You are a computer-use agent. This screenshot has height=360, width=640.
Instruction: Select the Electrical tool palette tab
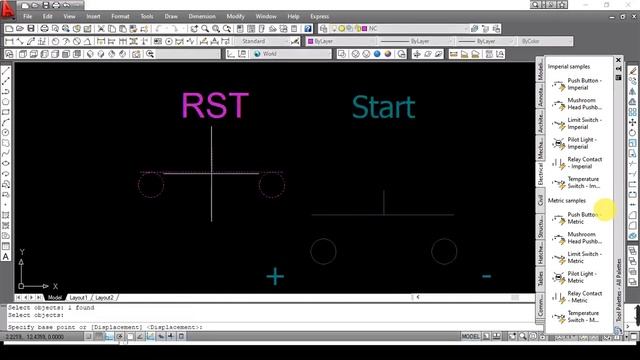pos(540,174)
